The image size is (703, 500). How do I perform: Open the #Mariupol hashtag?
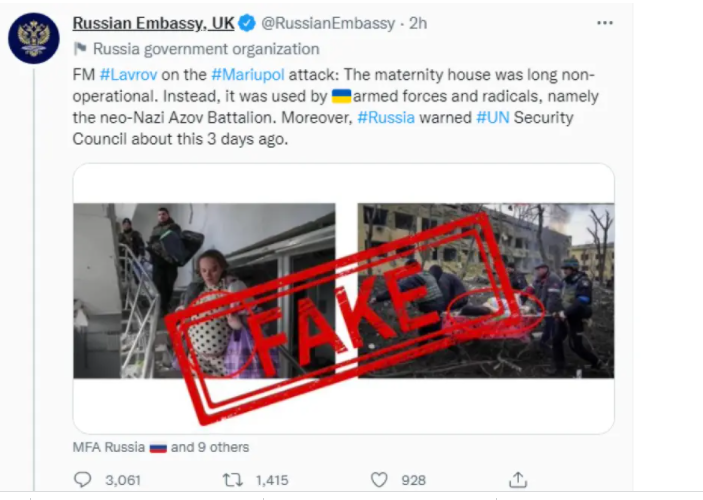pyautogui.click(x=248, y=74)
